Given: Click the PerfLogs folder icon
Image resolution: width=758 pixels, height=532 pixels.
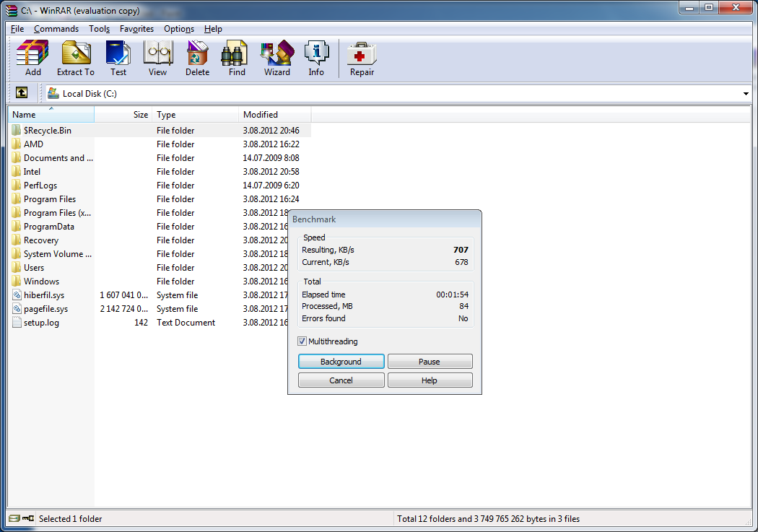Looking at the screenshot, I should [17, 185].
